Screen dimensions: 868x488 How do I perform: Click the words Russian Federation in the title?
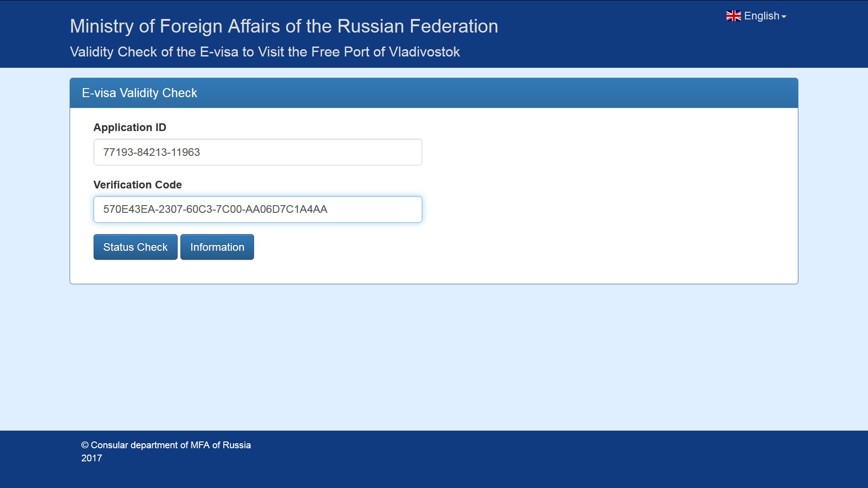(x=417, y=26)
